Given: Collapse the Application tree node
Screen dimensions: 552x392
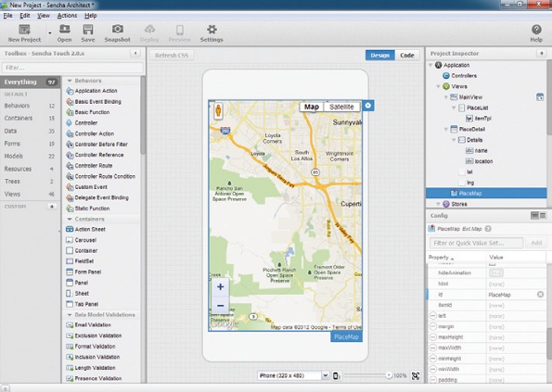Looking at the screenshot, I should (x=430, y=65).
